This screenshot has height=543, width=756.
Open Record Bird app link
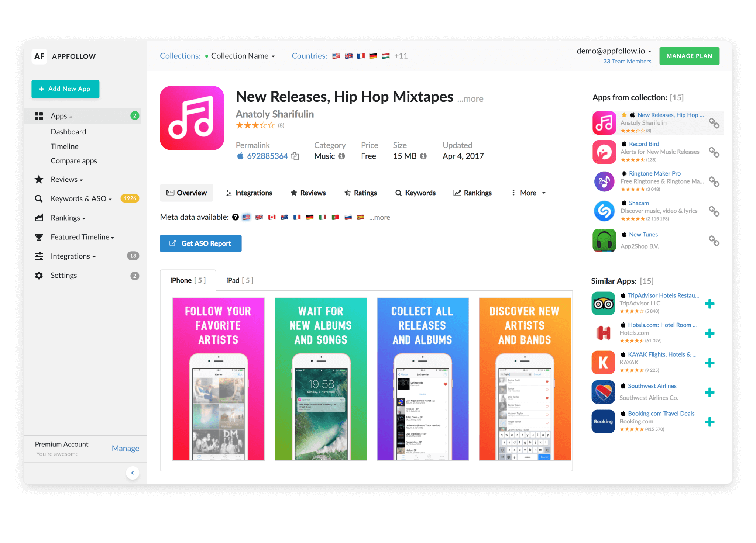(644, 144)
